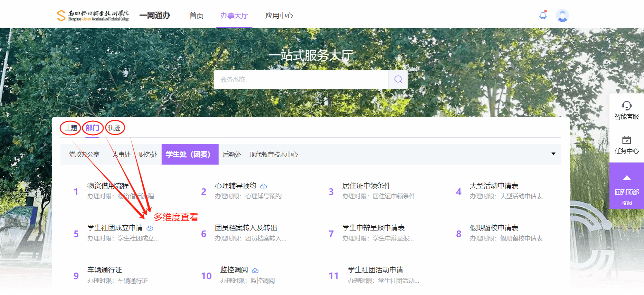Click the 回到顶部 up arrow
The height and width of the screenshot is (295, 644).
[626, 178]
